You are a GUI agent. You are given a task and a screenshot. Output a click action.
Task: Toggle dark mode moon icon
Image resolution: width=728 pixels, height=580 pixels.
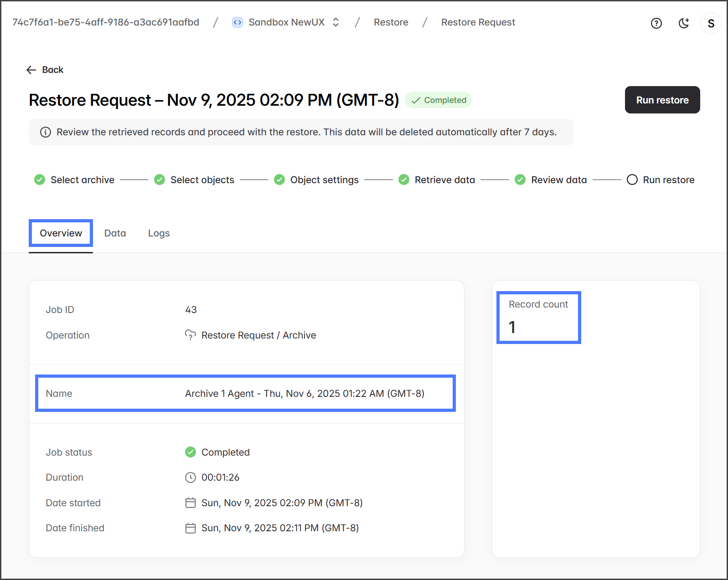coord(683,23)
